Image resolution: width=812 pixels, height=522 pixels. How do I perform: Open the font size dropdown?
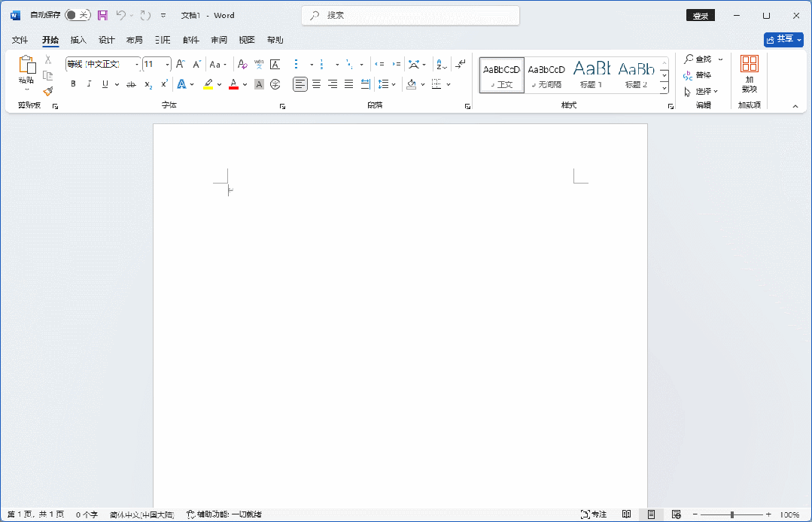pos(168,65)
